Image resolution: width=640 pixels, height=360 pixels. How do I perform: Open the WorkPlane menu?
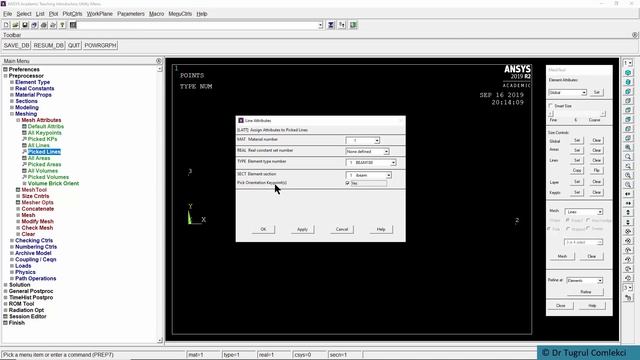click(100, 13)
